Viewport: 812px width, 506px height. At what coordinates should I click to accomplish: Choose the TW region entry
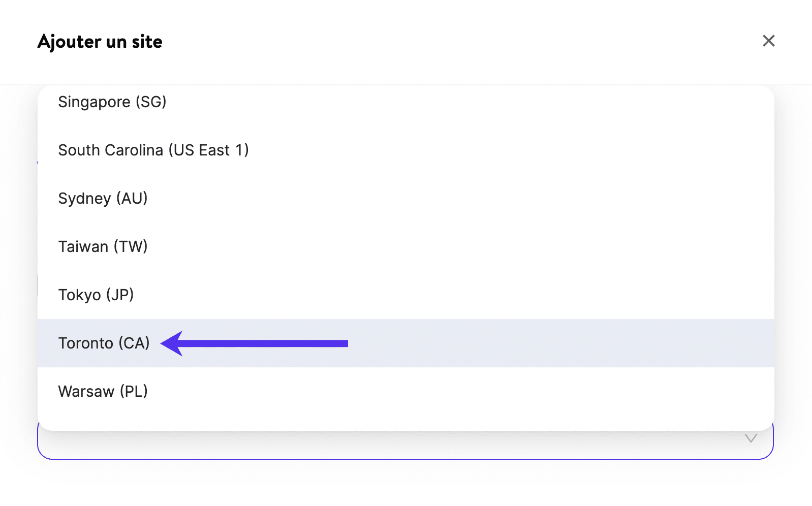(103, 247)
